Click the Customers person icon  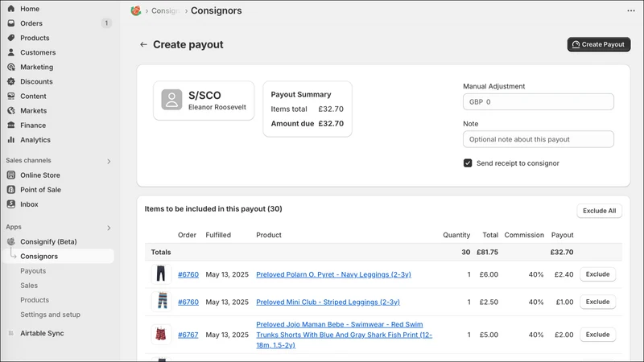click(x=11, y=52)
